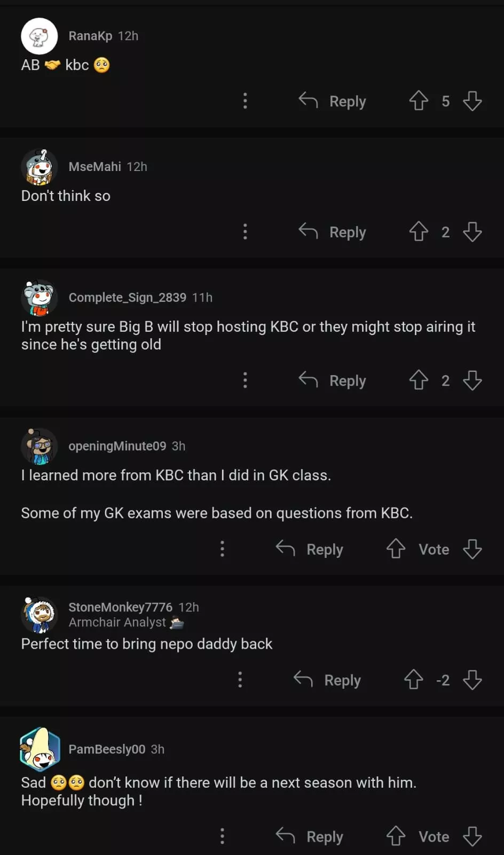Open Complete_Sign_2839's username link
Image resolution: width=504 pixels, height=855 pixels.
tap(127, 297)
